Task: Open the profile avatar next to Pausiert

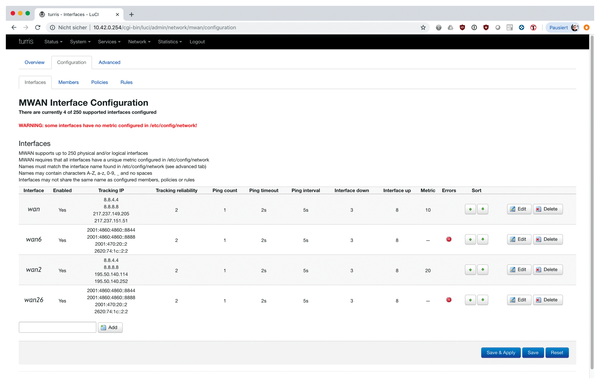Action: pos(574,28)
